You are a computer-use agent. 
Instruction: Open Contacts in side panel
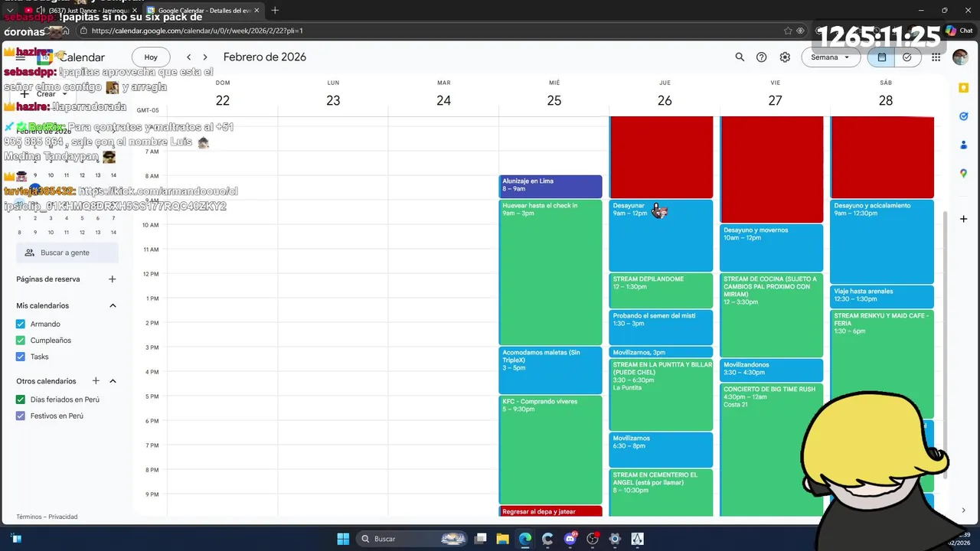coord(964,145)
